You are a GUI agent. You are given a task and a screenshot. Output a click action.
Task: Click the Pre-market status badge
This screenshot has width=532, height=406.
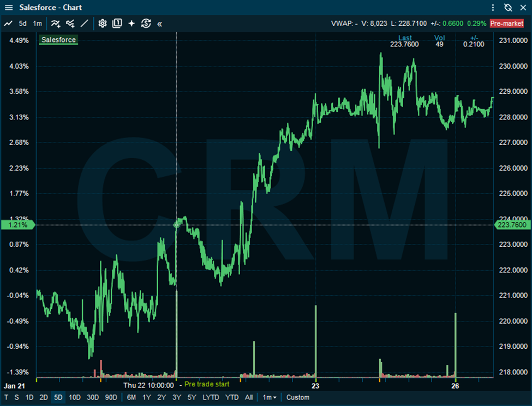[x=506, y=23]
